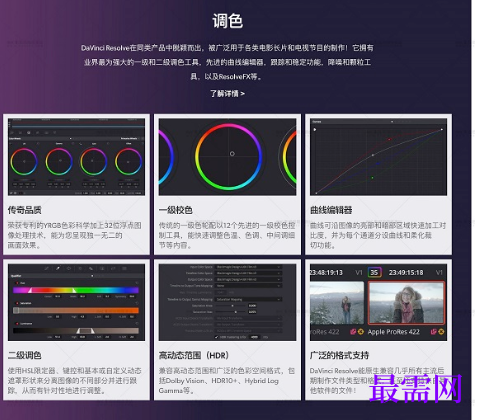Open the 曲线编辑器 curve graph thumbnail
Screen dimensions: 481x420
tap(378, 157)
